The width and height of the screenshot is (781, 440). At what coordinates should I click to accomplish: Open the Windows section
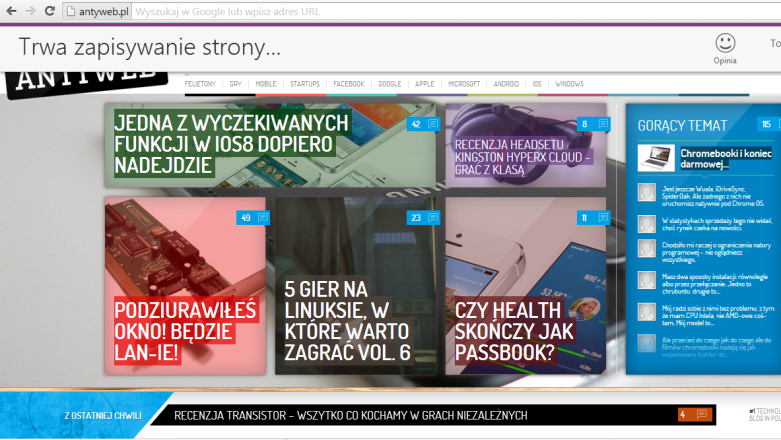tap(569, 84)
